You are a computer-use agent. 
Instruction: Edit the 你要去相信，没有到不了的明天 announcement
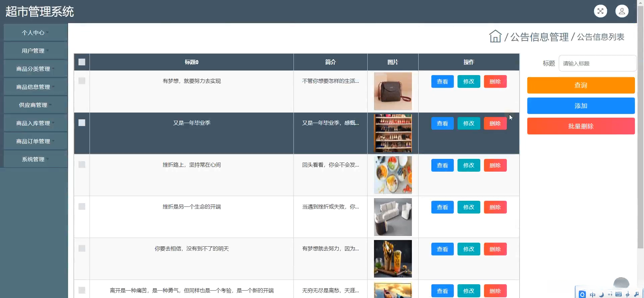469,249
